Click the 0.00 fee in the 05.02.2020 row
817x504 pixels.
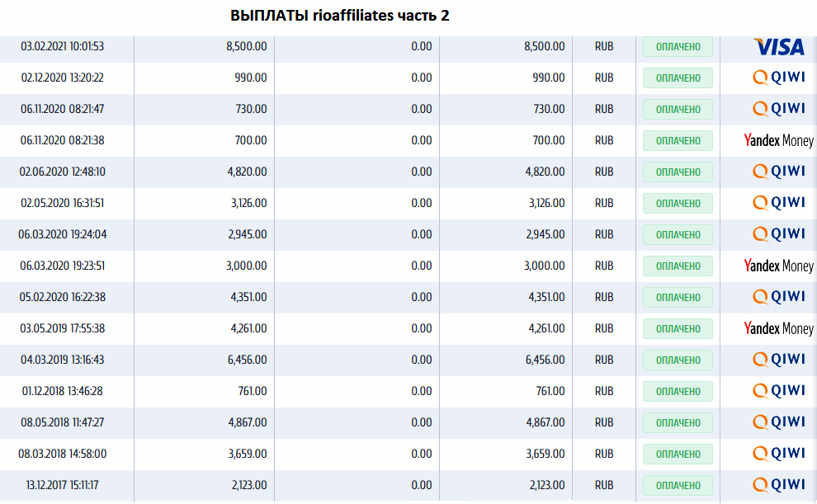pos(422,297)
